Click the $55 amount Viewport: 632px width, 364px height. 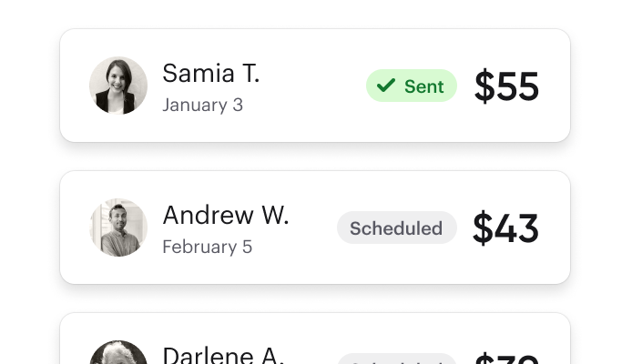(x=506, y=86)
